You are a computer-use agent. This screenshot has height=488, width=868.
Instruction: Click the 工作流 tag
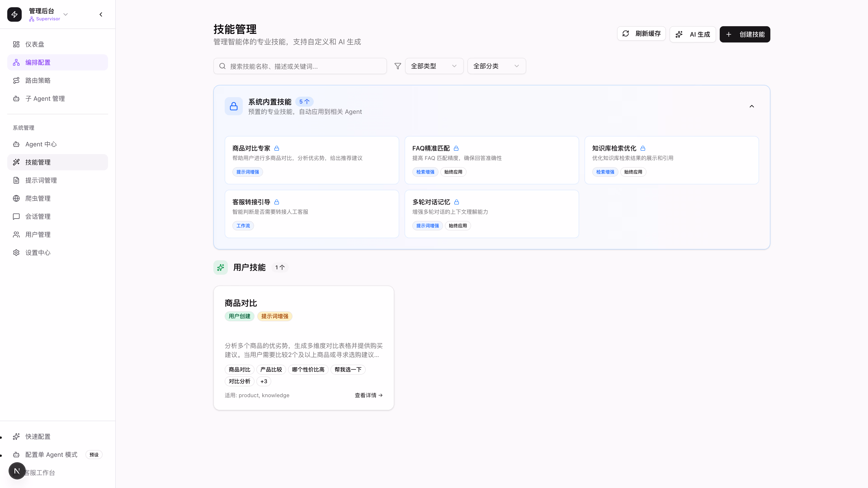click(243, 226)
